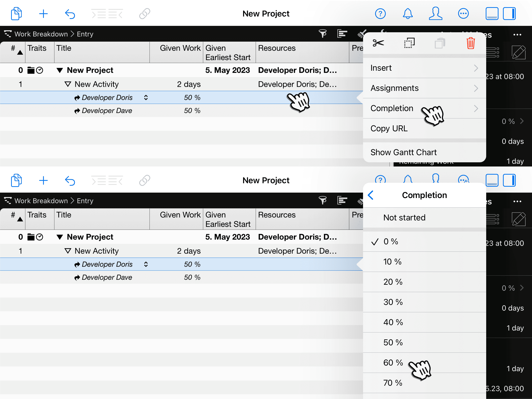Screen dimensions: 532x399
Task: Click the top filter funnel icon
Action: pyautogui.click(x=322, y=34)
